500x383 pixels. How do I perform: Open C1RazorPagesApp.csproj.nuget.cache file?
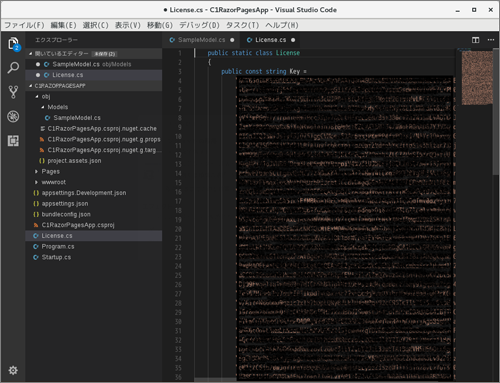pos(94,129)
